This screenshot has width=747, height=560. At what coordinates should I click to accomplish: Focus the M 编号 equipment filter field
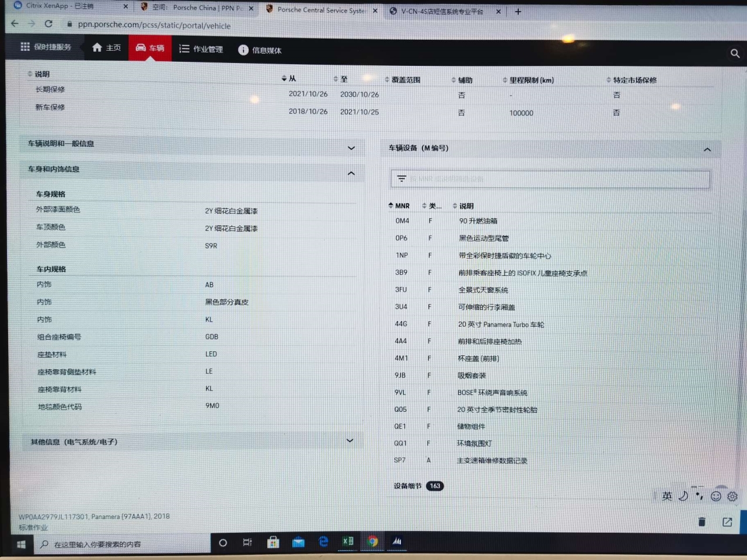[x=550, y=179]
